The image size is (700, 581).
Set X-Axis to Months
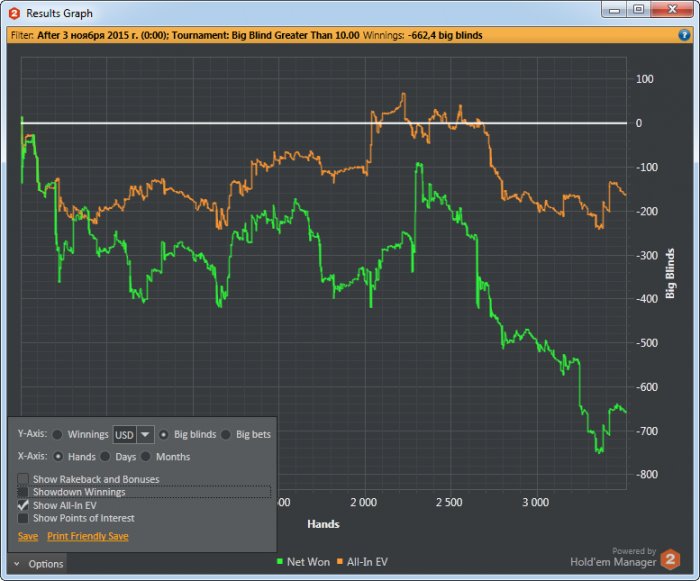click(x=146, y=457)
